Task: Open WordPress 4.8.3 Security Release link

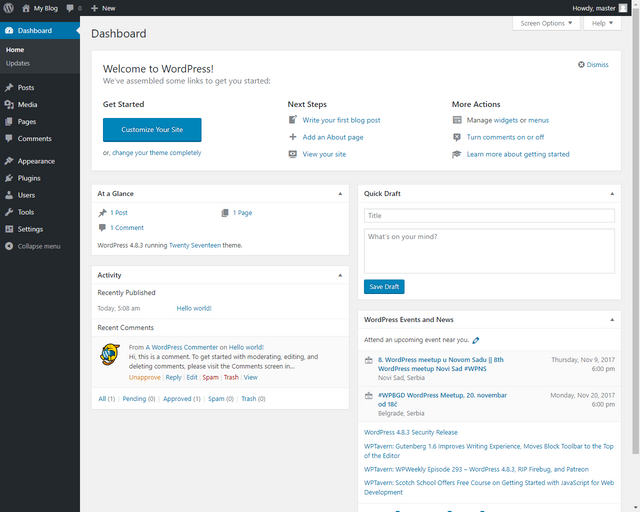Action: pos(411,432)
